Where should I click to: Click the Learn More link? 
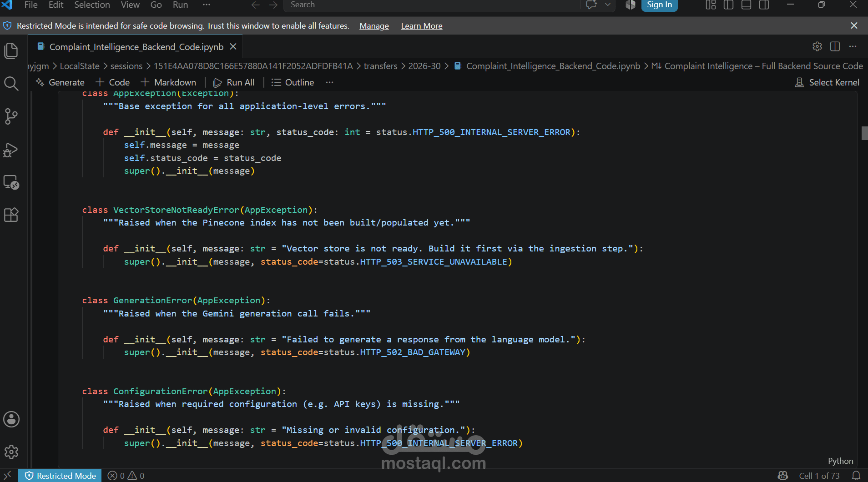tap(422, 26)
